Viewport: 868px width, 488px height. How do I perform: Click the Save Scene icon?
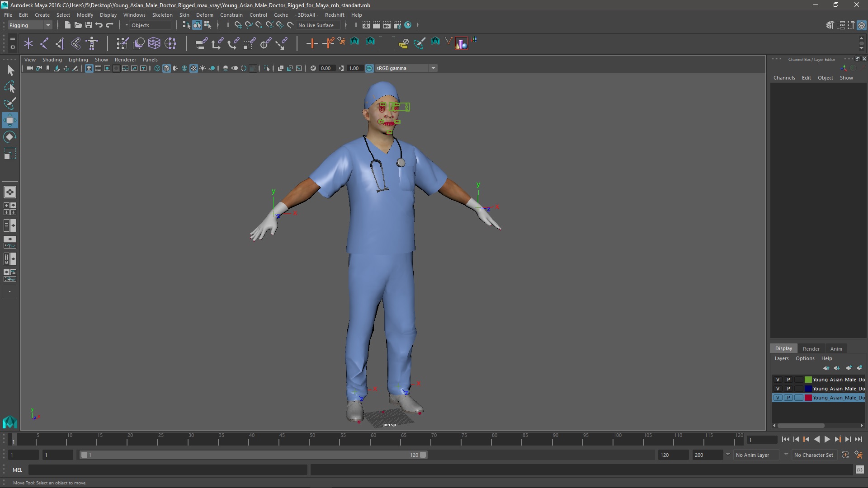coord(89,25)
